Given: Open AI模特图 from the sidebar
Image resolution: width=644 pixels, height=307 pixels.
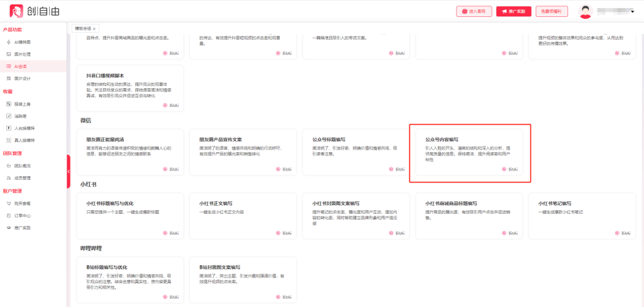Looking at the screenshot, I should point(22,42).
